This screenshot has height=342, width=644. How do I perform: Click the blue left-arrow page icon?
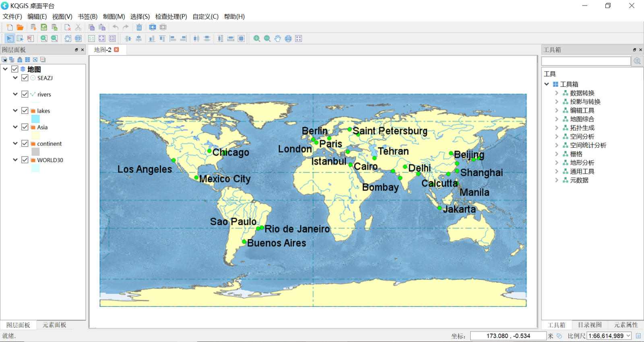tap(153, 27)
